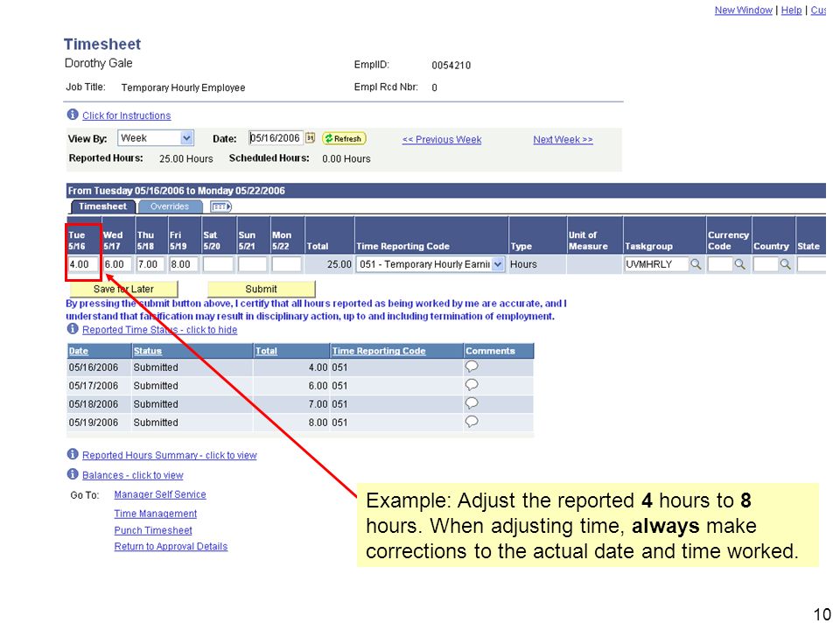Screen dimensions: 840x630
Task: Open comment bubble for 05/17/2006 row
Action: coord(472,385)
